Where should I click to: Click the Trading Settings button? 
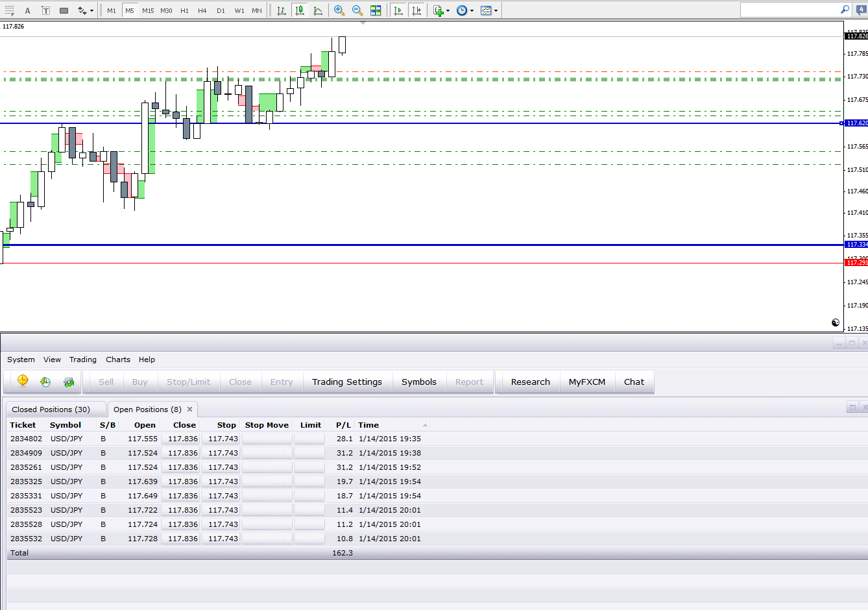coord(346,382)
